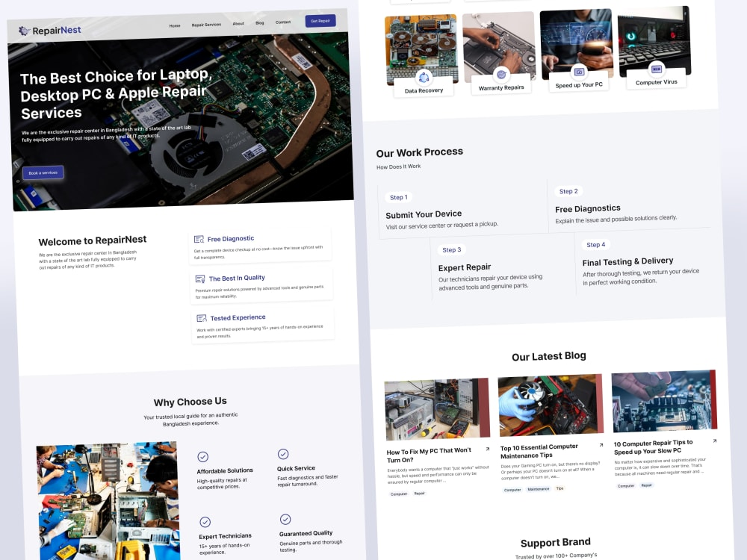Viewport: 747px width, 560px height.
Task: Click the Welcome to RepairNest heading
Action: pos(93,240)
